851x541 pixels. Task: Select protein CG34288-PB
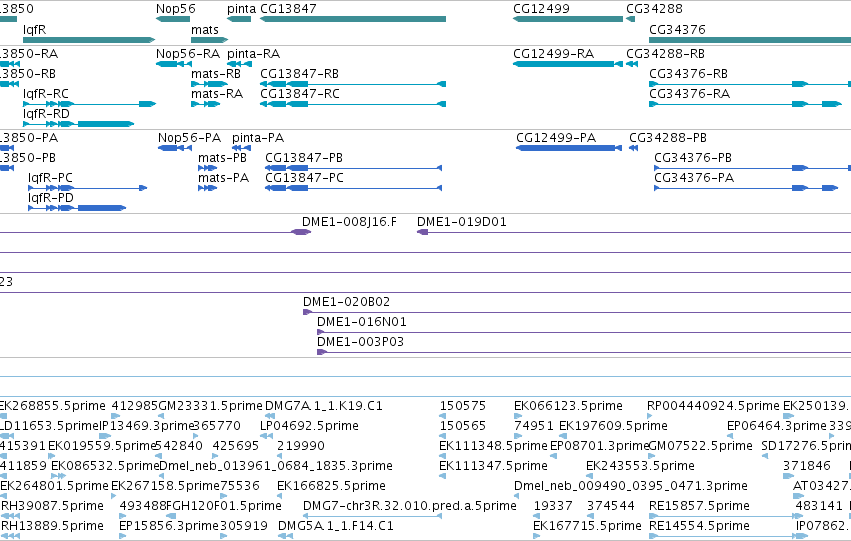633,148
